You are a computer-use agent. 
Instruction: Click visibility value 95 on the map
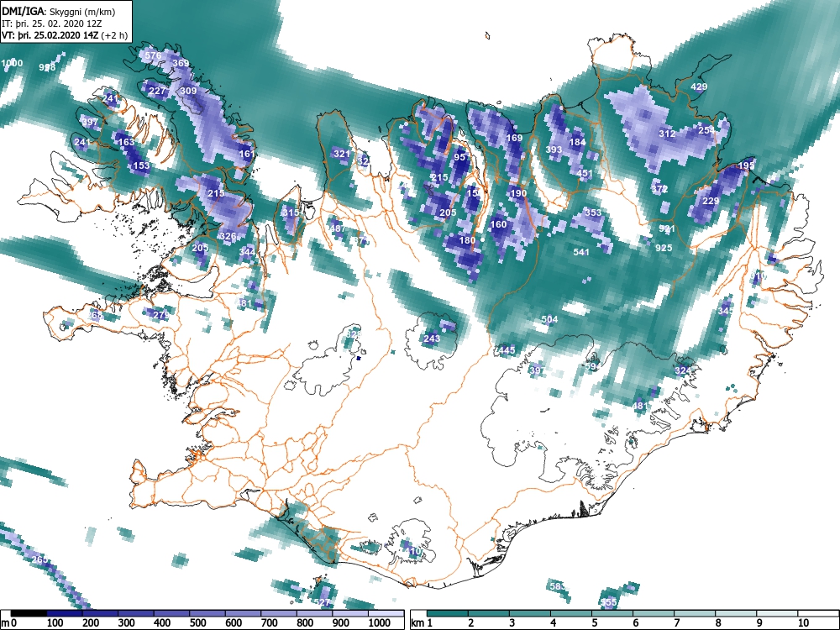459,158
